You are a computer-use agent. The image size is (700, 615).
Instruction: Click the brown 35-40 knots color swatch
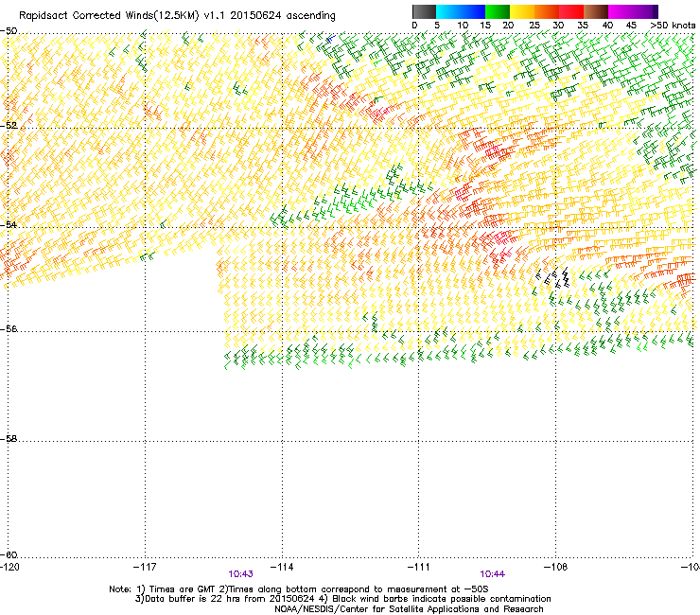click(596, 11)
